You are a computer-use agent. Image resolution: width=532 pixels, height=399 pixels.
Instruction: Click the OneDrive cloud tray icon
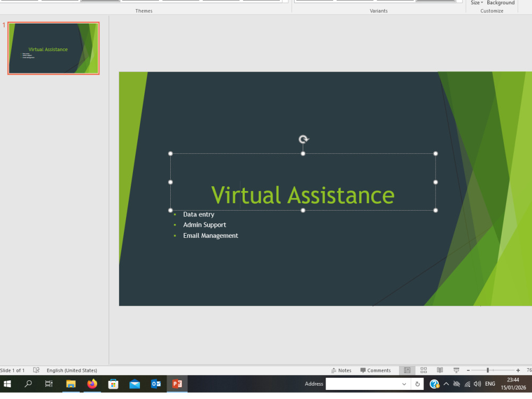(x=456, y=384)
